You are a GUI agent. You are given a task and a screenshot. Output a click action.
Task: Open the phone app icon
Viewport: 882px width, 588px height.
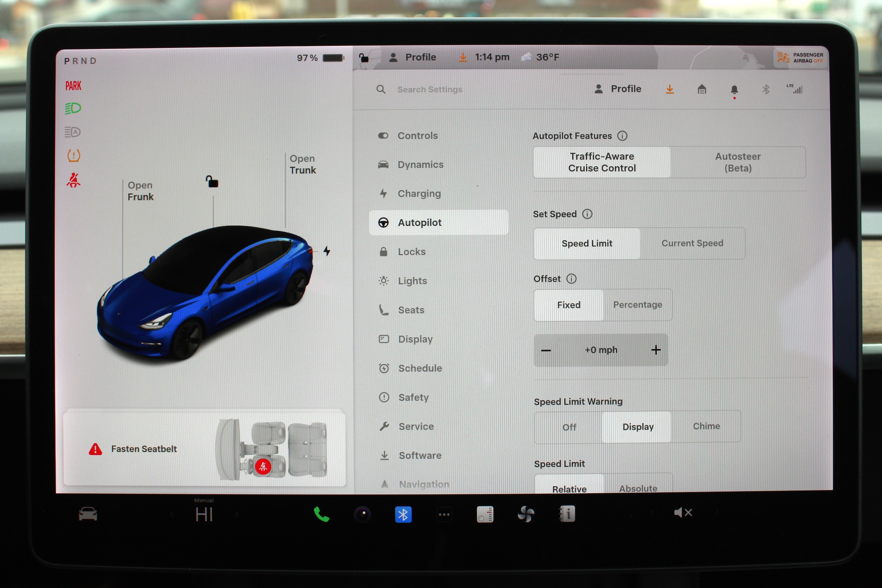(321, 514)
